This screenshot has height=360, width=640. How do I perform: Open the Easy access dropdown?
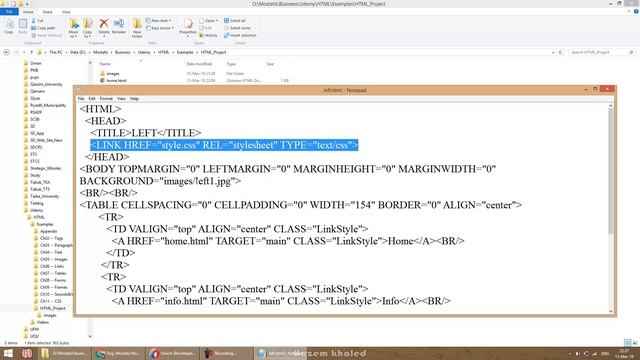click(x=160, y=28)
